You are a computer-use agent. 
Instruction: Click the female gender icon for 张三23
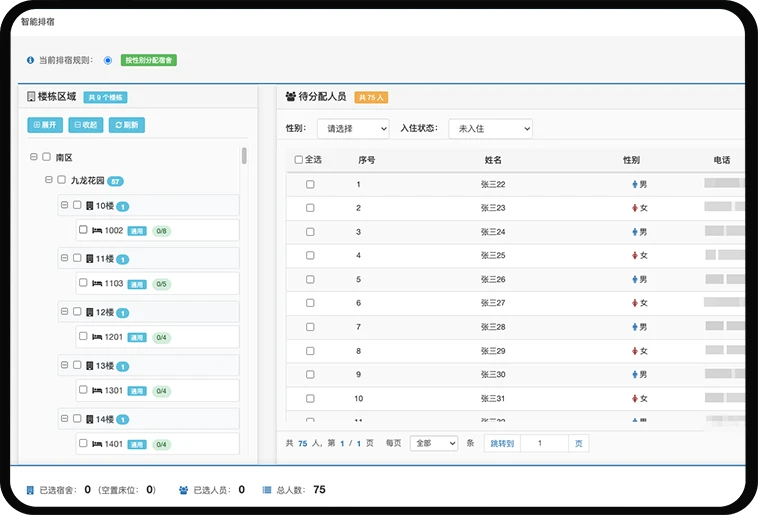click(x=634, y=208)
